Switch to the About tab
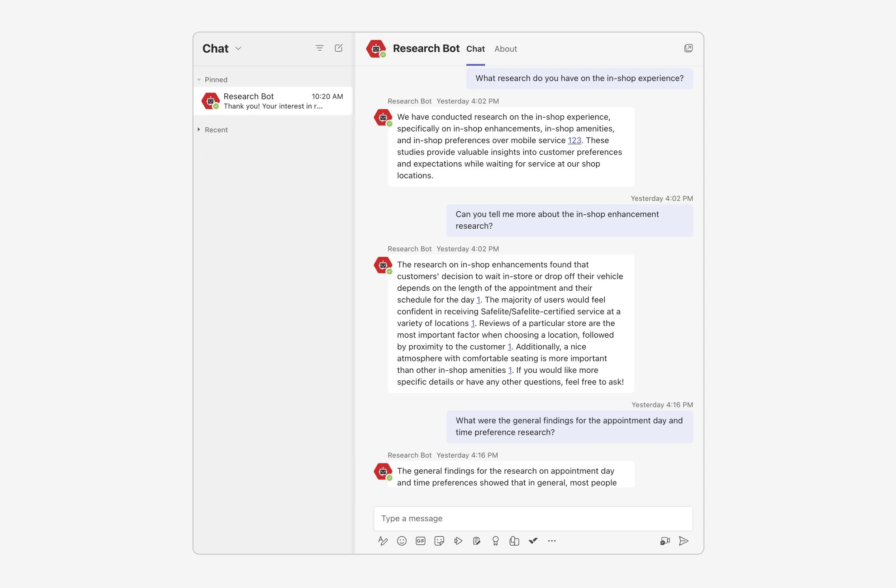 (505, 49)
